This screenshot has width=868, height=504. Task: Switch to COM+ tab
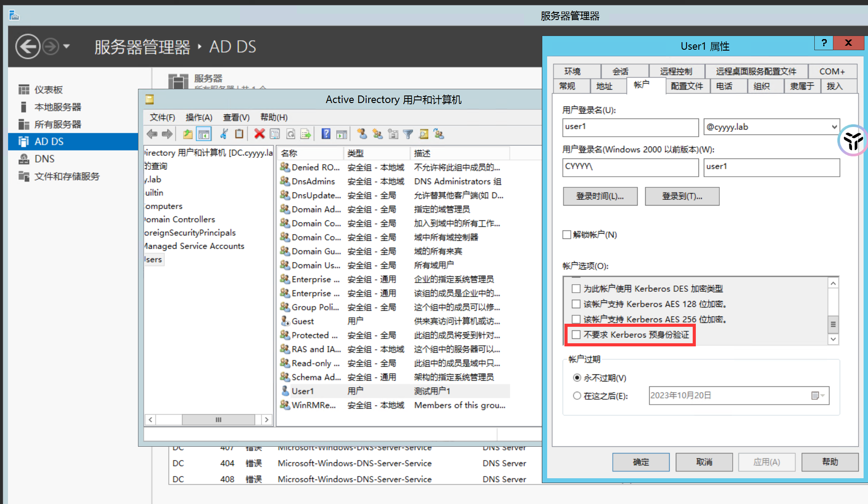(832, 71)
